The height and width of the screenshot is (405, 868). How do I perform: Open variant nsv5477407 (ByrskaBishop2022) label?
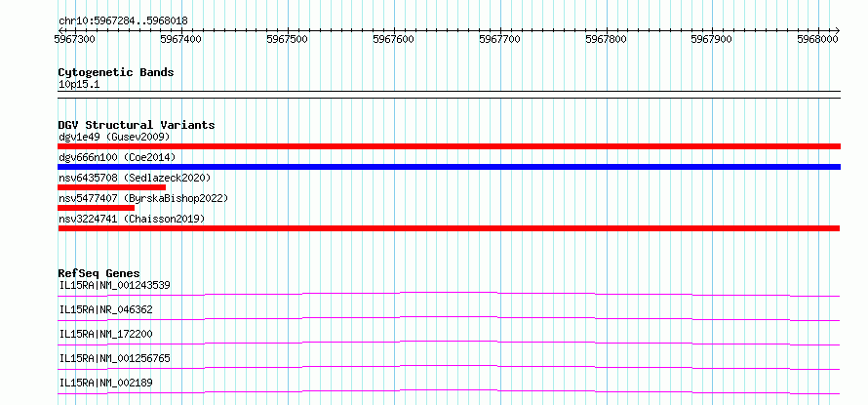pos(142,198)
